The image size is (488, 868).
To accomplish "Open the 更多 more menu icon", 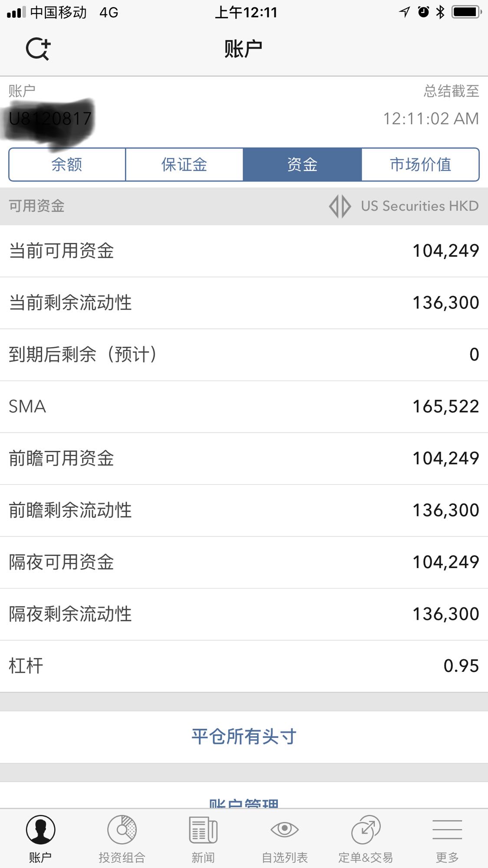I will click(447, 830).
